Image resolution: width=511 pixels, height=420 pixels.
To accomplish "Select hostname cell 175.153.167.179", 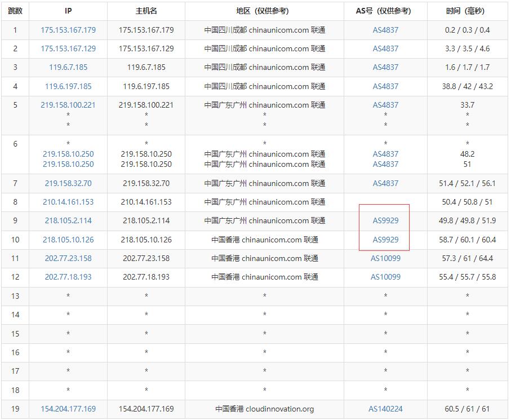I will 146,30.
